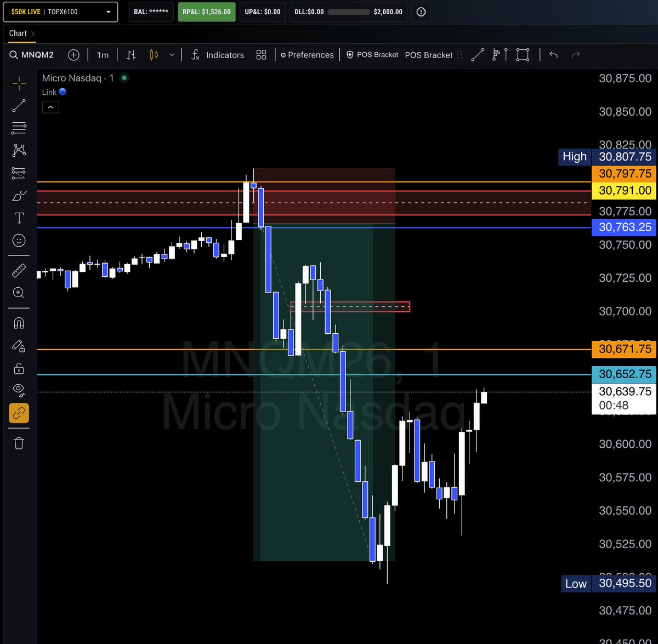
Task: Open the bar style icon
Action: pyautogui.click(x=131, y=55)
